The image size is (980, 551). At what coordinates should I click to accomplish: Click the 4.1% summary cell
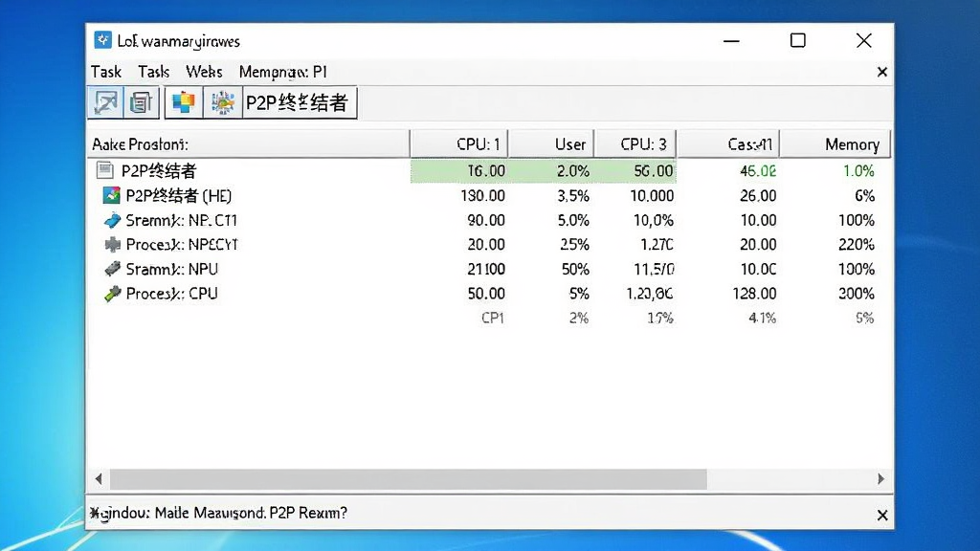point(762,318)
